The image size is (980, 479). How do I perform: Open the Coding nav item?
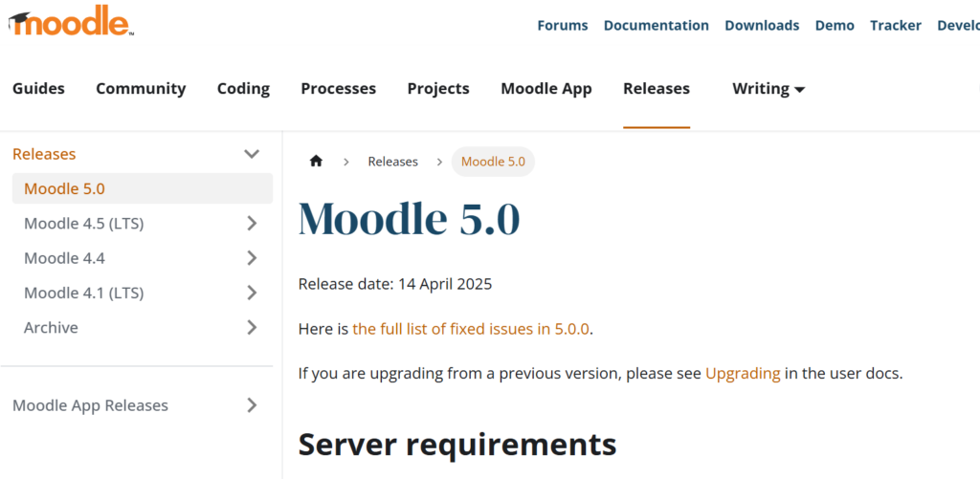click(x=244, y=89)
